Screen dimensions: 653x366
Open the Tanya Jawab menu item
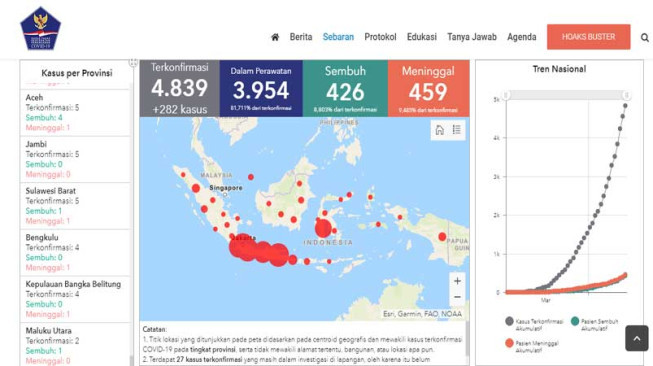pos(472,37)
